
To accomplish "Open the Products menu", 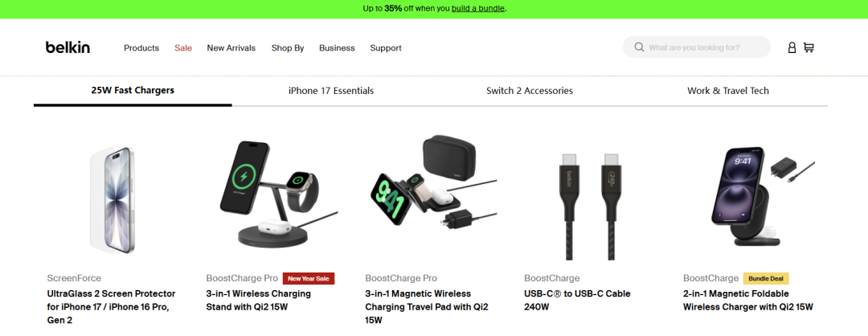I will pos(141,48).
